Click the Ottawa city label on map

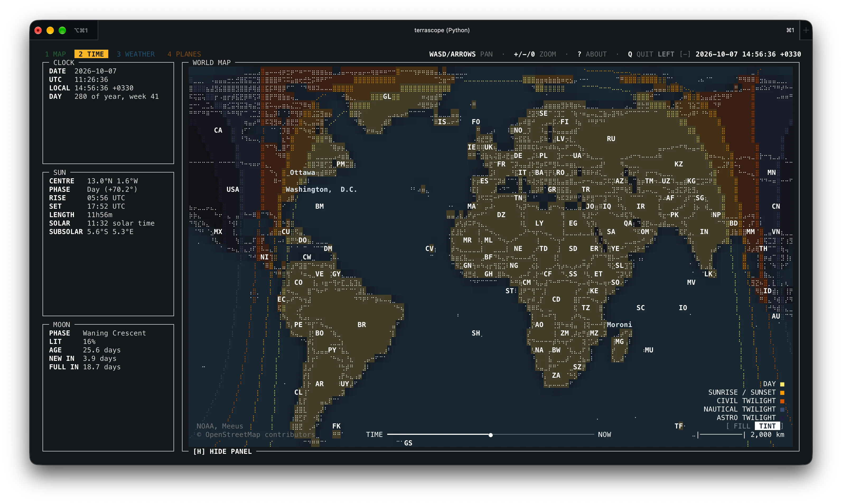[302, 172]
